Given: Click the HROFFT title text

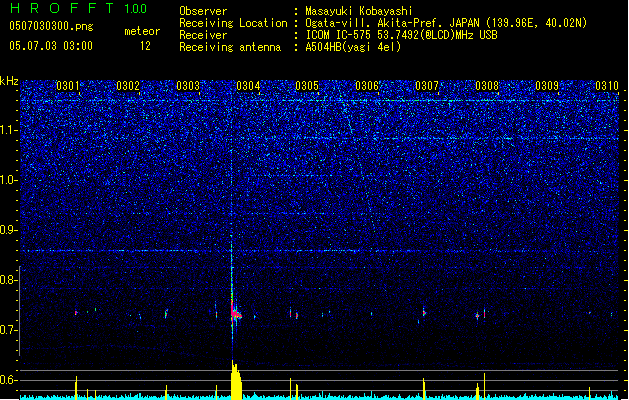Looking at the screenshot, I should [x=62, y=8].
